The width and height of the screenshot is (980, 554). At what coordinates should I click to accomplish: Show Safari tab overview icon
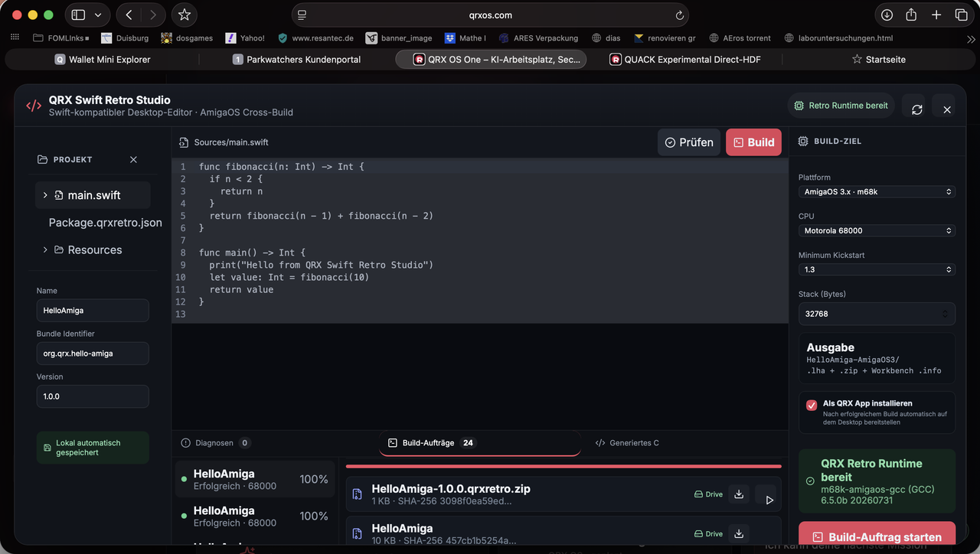pos(961,15)
